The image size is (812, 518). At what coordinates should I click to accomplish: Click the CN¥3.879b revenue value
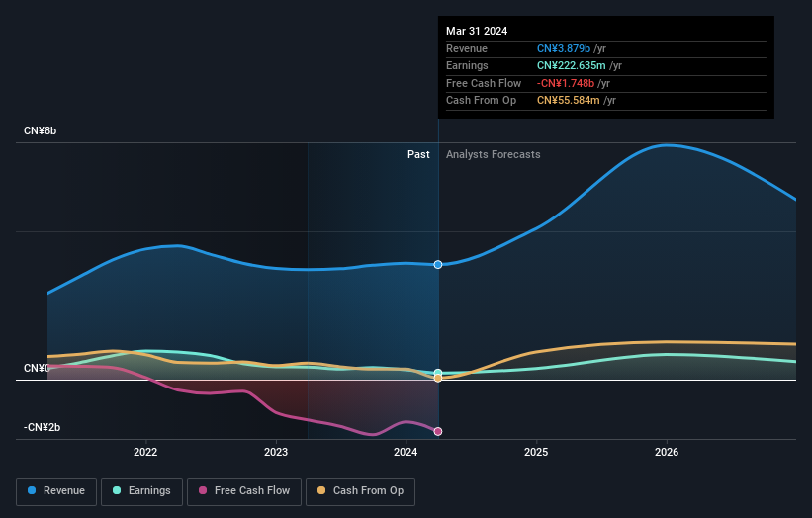tap(564, 48)
